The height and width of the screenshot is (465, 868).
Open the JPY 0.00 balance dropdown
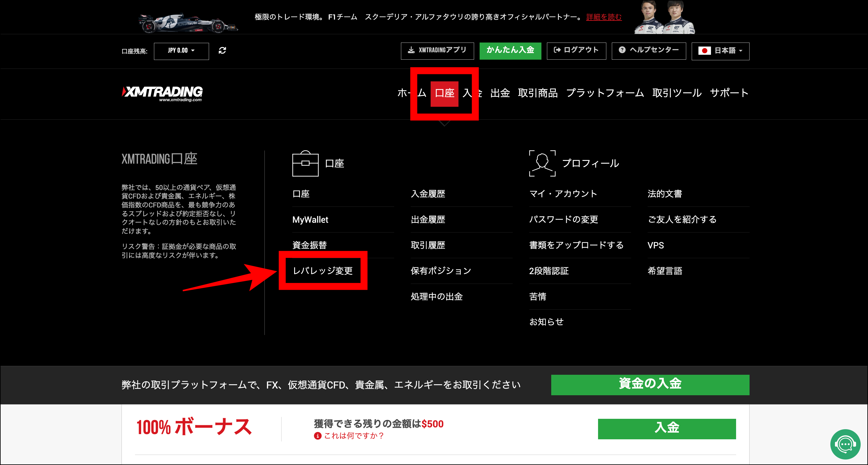[x=181, y=51]
